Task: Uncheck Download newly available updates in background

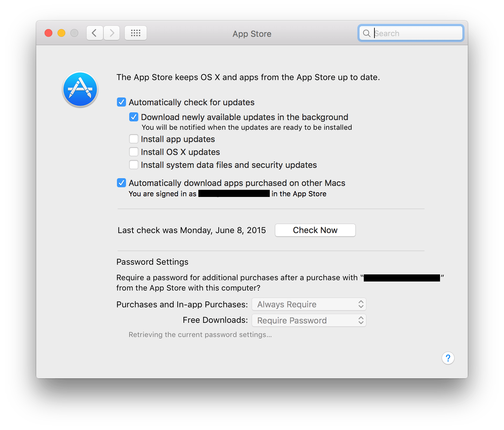Action: 134,117
